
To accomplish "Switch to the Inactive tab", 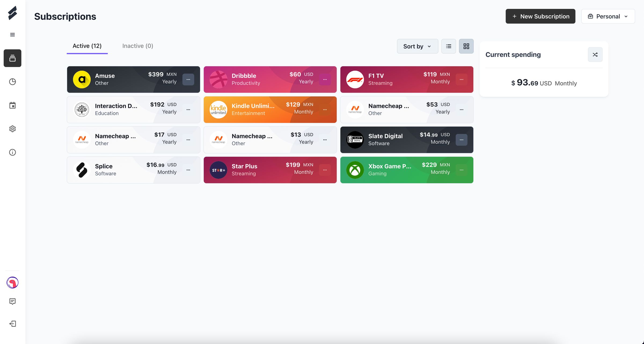I will [137, 46].
